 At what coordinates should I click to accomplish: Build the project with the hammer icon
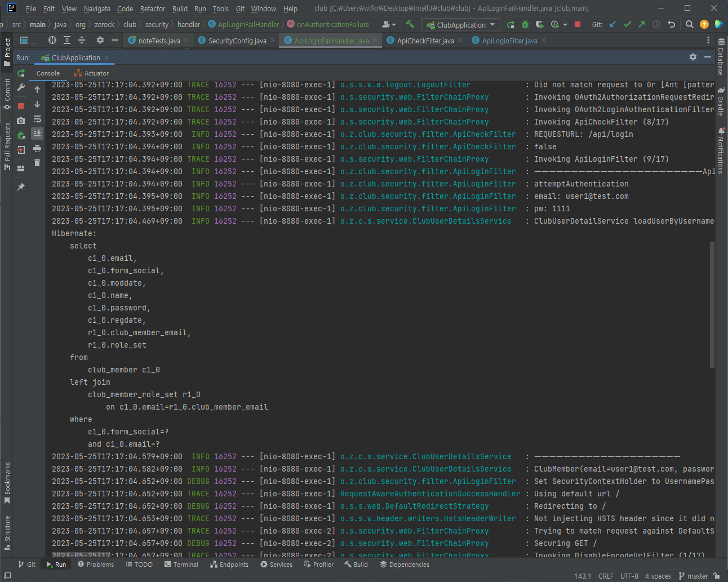coord(410,24)
